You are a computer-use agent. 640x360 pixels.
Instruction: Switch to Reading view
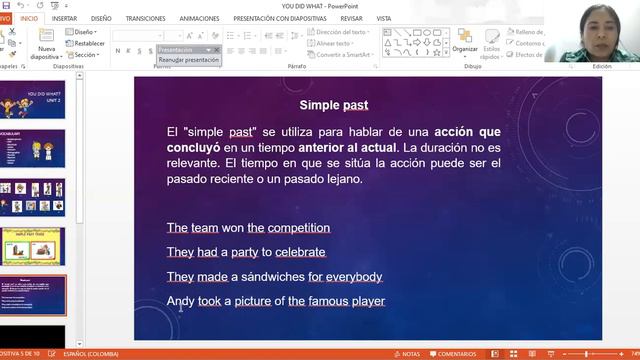tap(532, 354)
